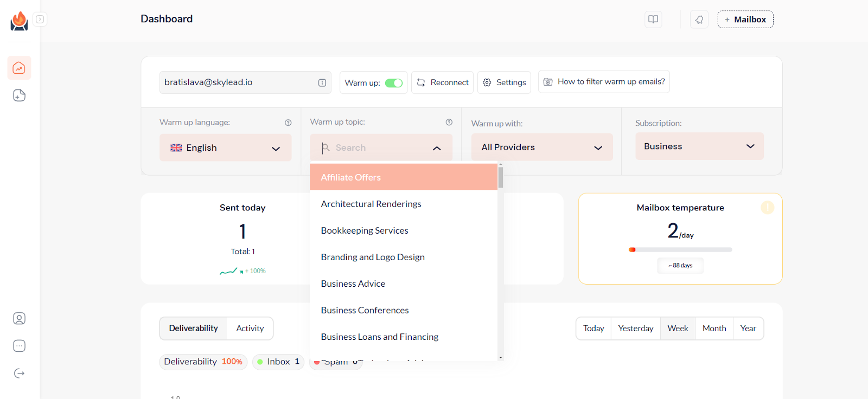
Task: Click the logout icon in sidebar
Action: click(19, 373)
